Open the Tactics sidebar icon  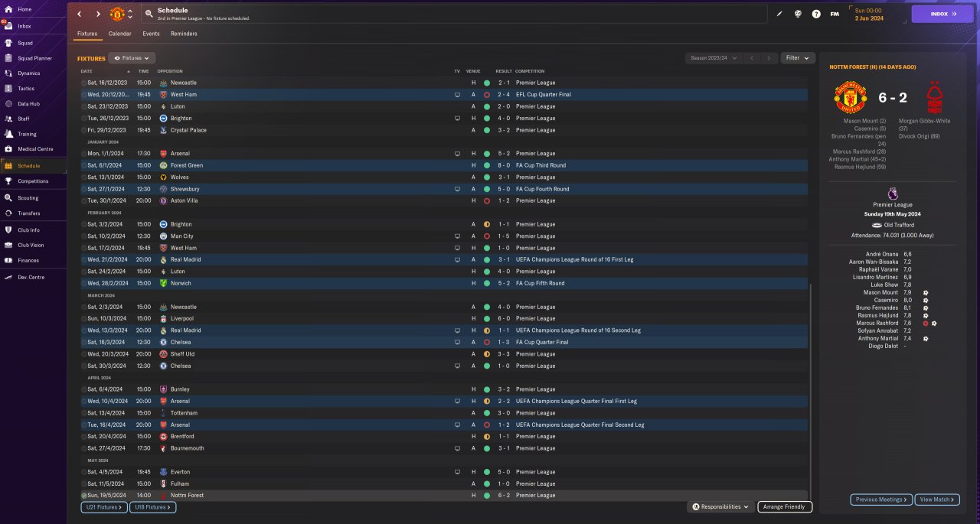8,89
